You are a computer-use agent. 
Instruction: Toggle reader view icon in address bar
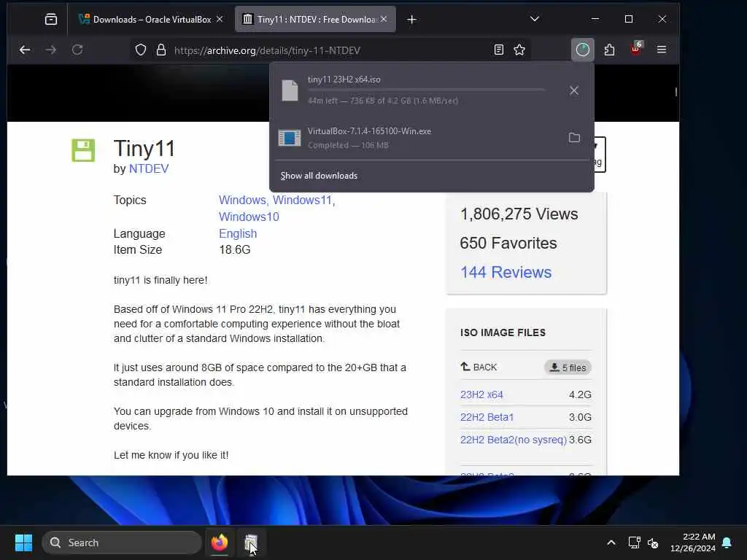(x=499, y=50)
